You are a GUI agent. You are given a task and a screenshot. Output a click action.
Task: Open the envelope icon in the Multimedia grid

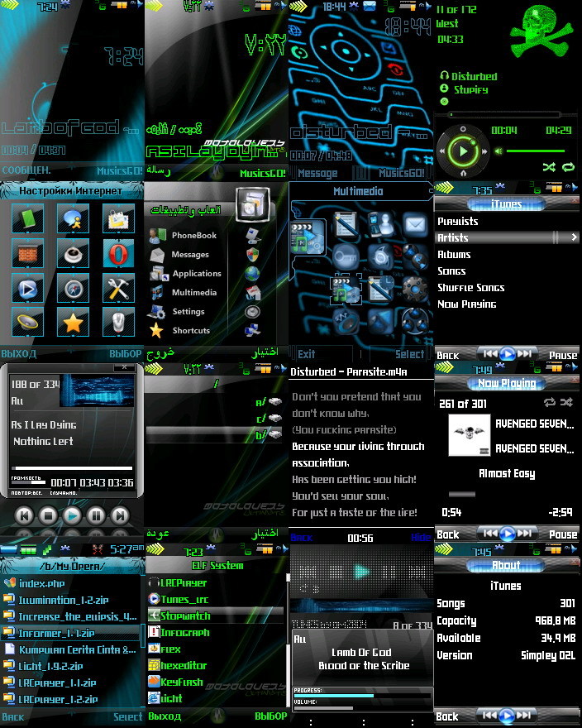[415, 225]
